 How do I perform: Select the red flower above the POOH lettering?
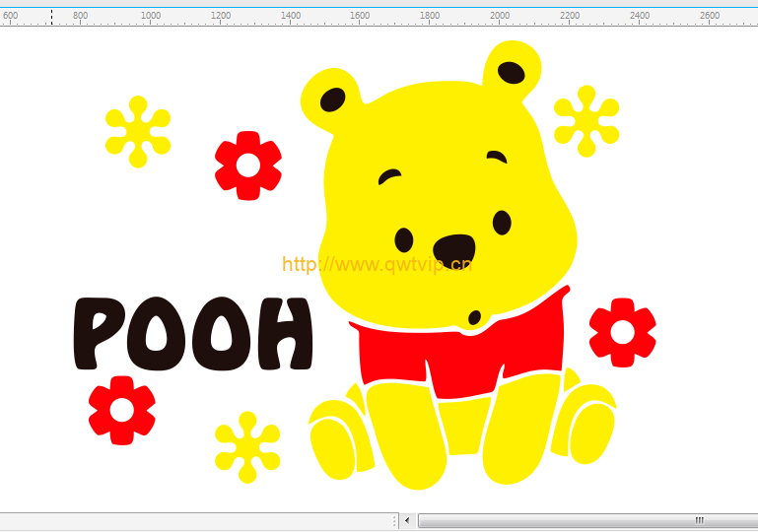tap(248, 166)
